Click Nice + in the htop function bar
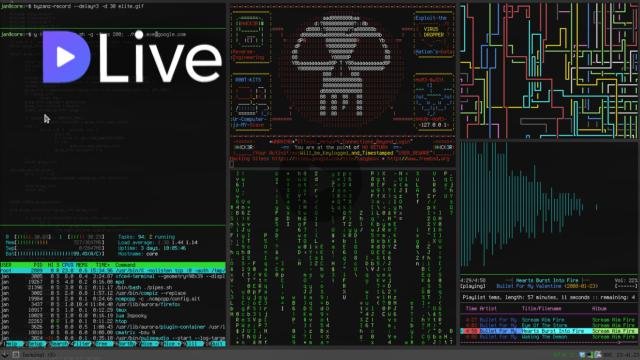 (x=171, y=344)
